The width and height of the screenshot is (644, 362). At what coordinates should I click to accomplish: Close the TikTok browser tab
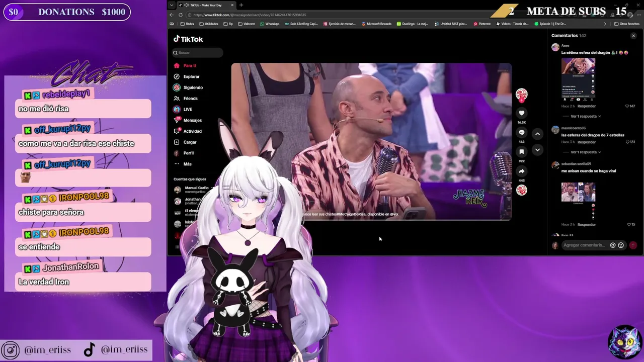click(x=232, y=5)
